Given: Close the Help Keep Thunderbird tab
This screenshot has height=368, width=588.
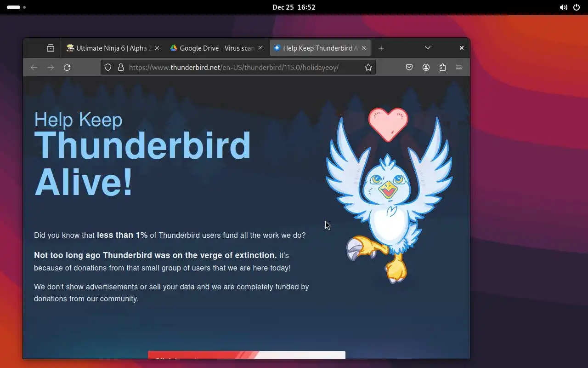Looking at the screenshot, I should [364, 48].
